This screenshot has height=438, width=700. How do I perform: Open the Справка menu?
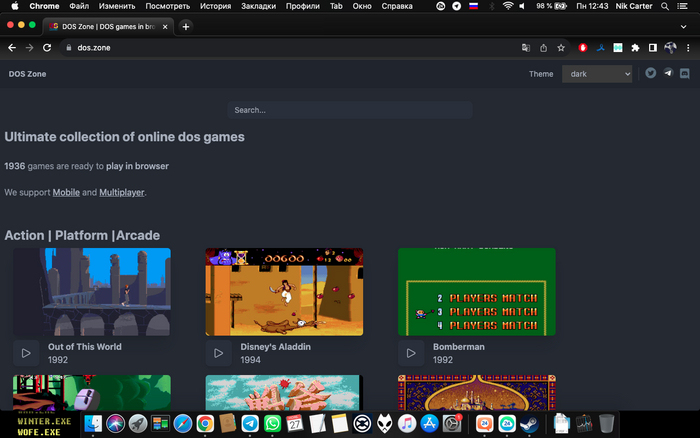397,6
